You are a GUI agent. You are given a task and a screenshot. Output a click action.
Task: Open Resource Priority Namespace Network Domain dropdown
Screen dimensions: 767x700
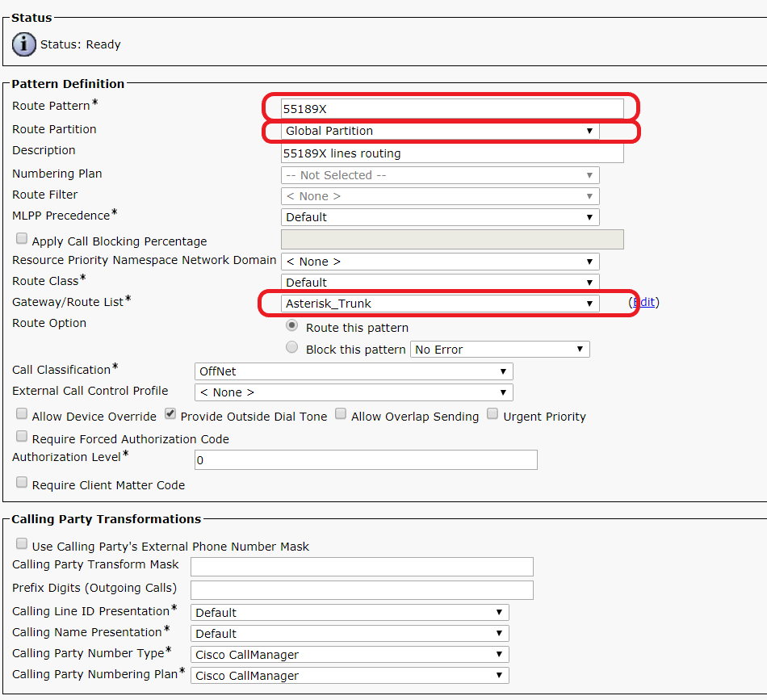440,262
